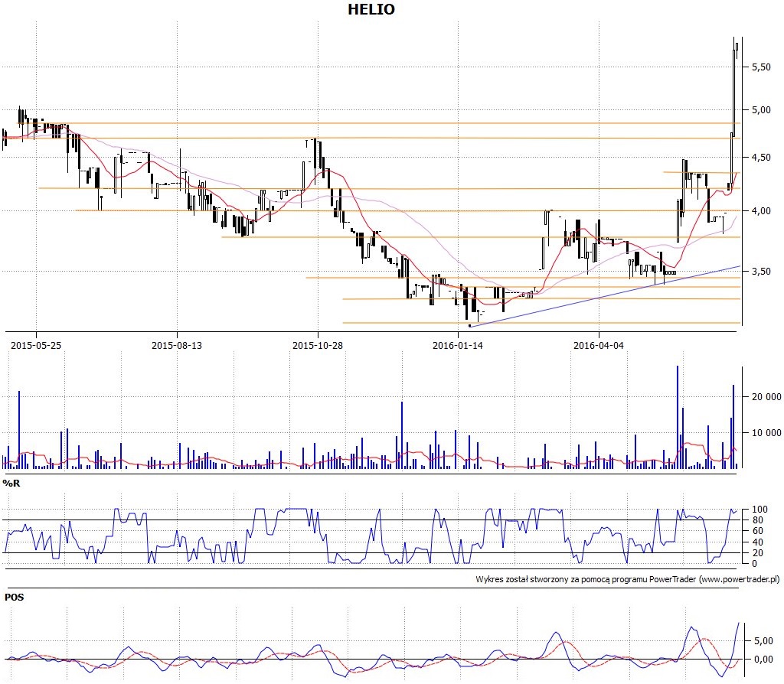Image resolution: width=784 pixels, height=684 pixels.
Task: Click the 2015-05-25 date label
Action: pyautogui.click(x=36, y=345)
